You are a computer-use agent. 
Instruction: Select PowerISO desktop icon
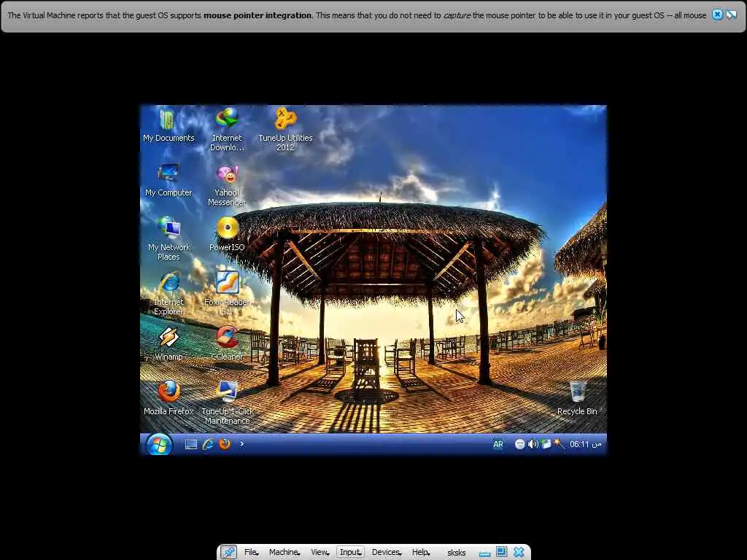(227, 235)
